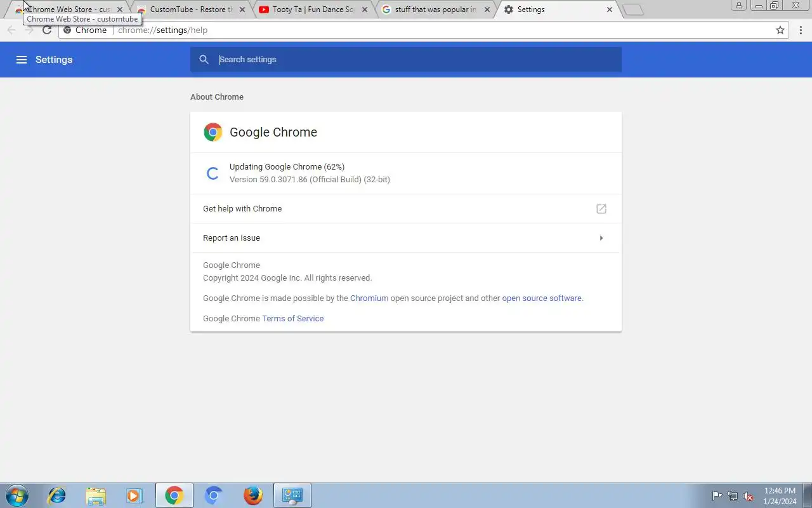
Task: Click the address bar URL
Action: coord(162,30)
